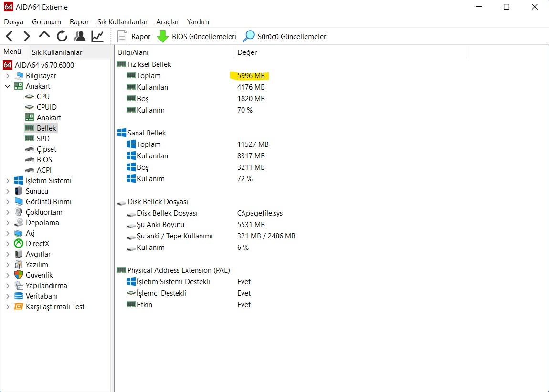
Task: Open BIOS Güncellemeleri from the toolbar
Action: (x=196, y=36)
